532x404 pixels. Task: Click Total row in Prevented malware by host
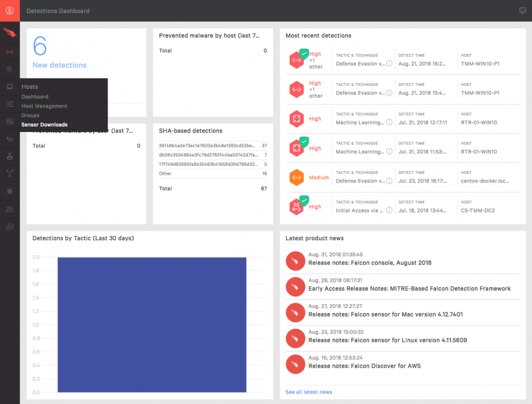(x=212, y=50)
